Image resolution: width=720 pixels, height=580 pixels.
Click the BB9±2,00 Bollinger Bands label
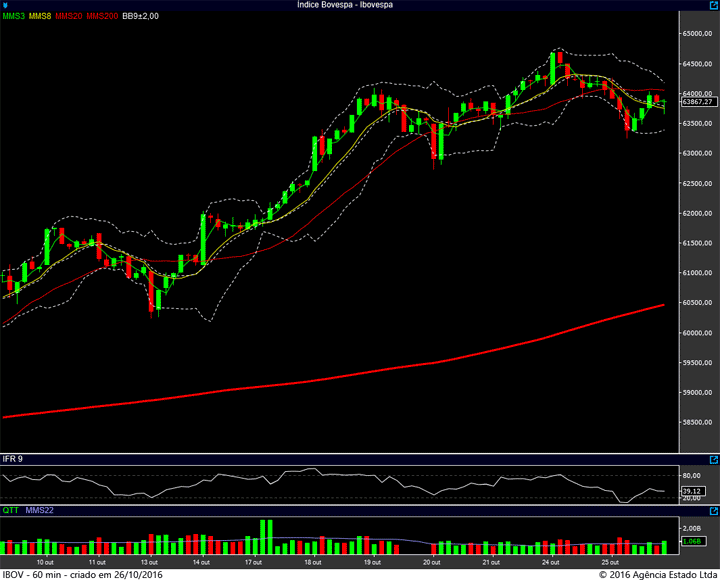[x=141, y=16]
